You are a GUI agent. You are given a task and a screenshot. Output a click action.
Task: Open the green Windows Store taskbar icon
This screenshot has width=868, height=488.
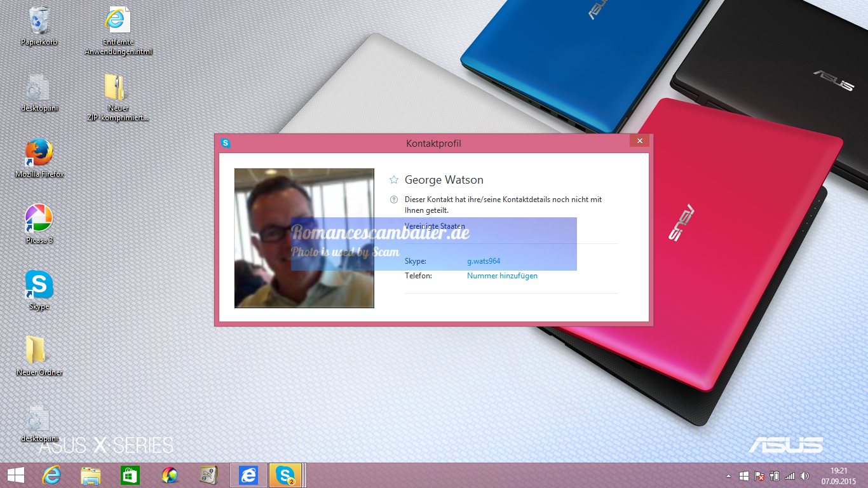(x=130, y=475)
